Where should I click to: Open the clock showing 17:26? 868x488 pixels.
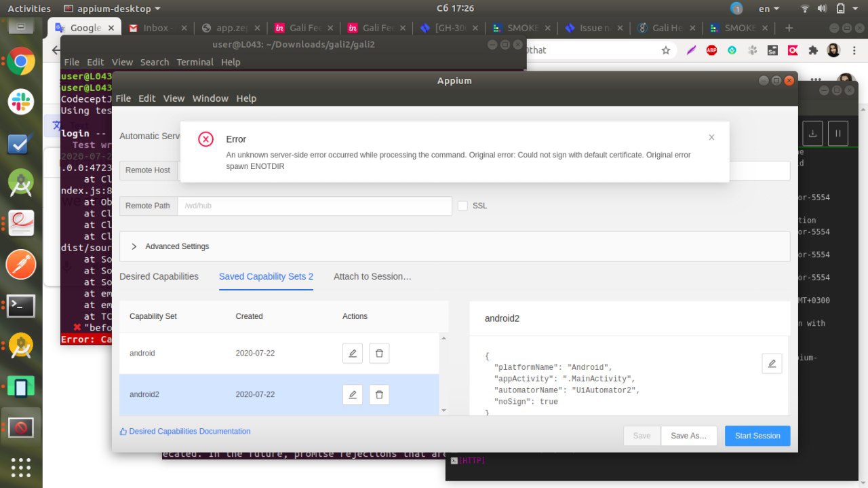tap(454, 9)
